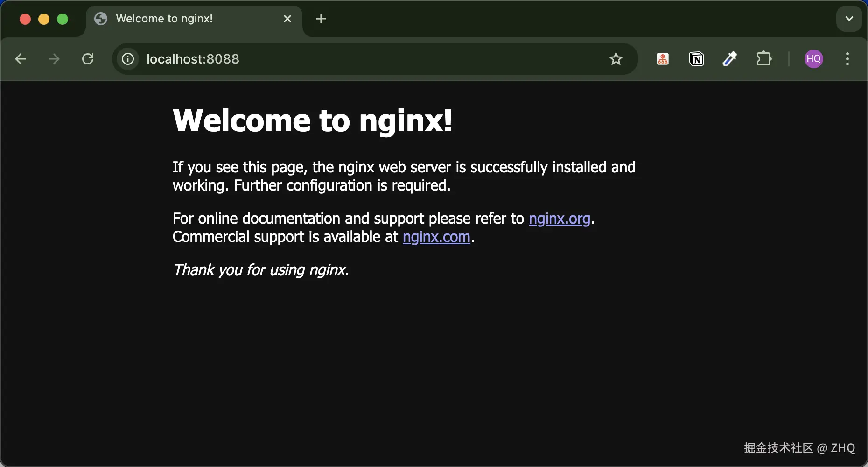Click the forward navigation arrow
Viewport: 868px width, 467px height.
point(54,59)
